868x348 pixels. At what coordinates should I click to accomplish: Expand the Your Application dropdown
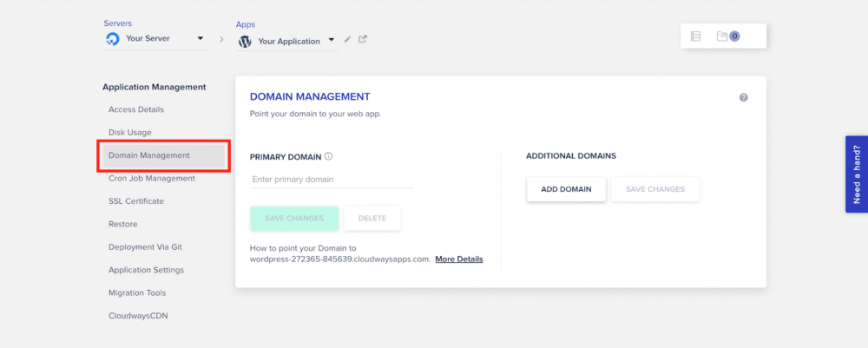pyautogui.click(x=332, y=41)
